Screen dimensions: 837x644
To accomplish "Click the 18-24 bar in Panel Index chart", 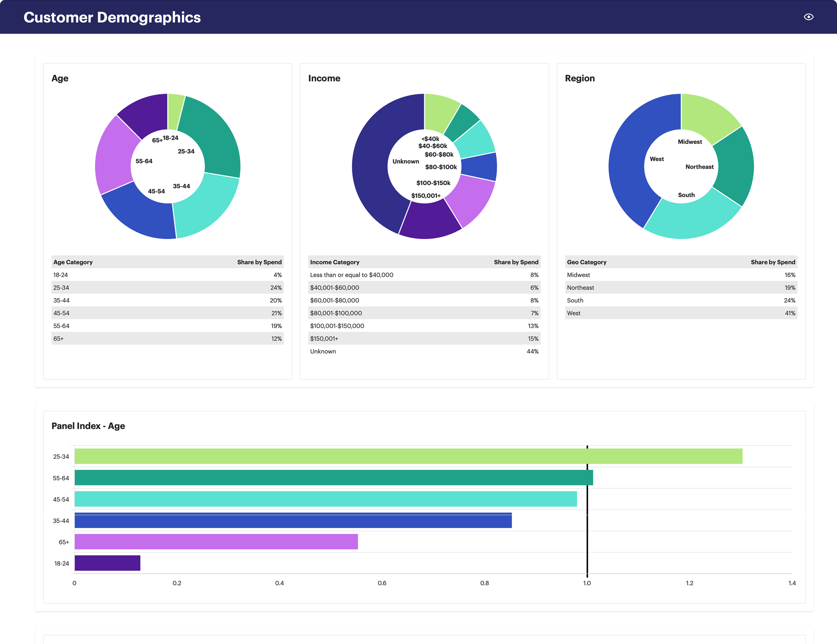I will tap(107, 563).
